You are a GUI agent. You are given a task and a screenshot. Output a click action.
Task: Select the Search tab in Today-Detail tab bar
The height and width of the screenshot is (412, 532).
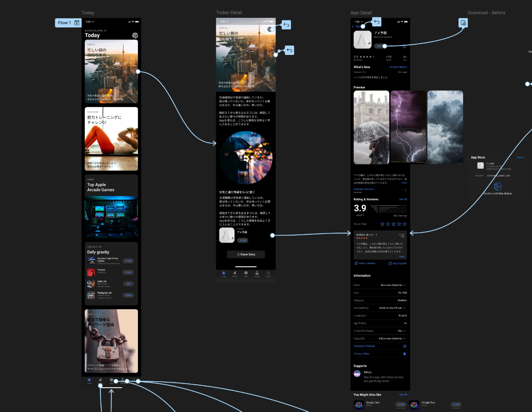pos(268,274)
